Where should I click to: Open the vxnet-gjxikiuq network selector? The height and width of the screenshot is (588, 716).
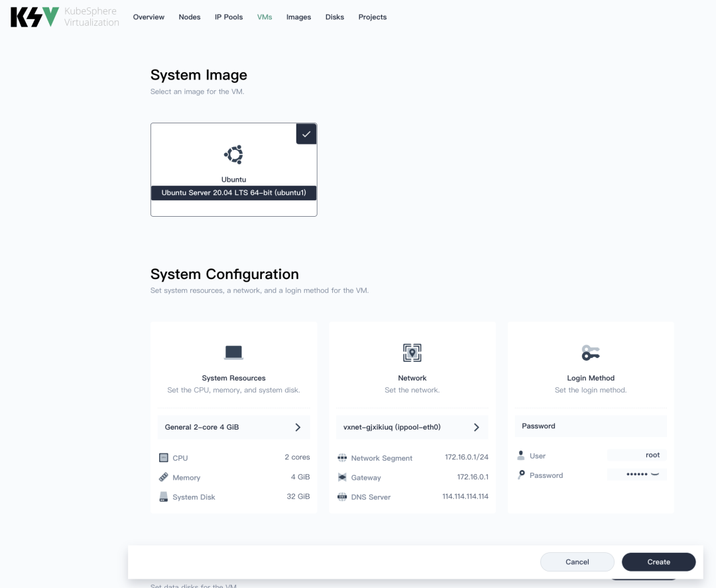click(412, 427)
